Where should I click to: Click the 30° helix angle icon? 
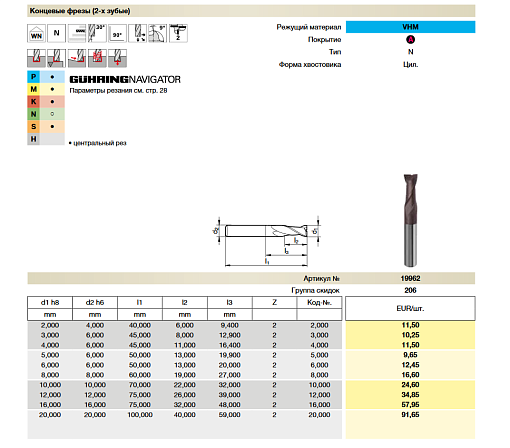pyautogui.click(x=97, y=34)
